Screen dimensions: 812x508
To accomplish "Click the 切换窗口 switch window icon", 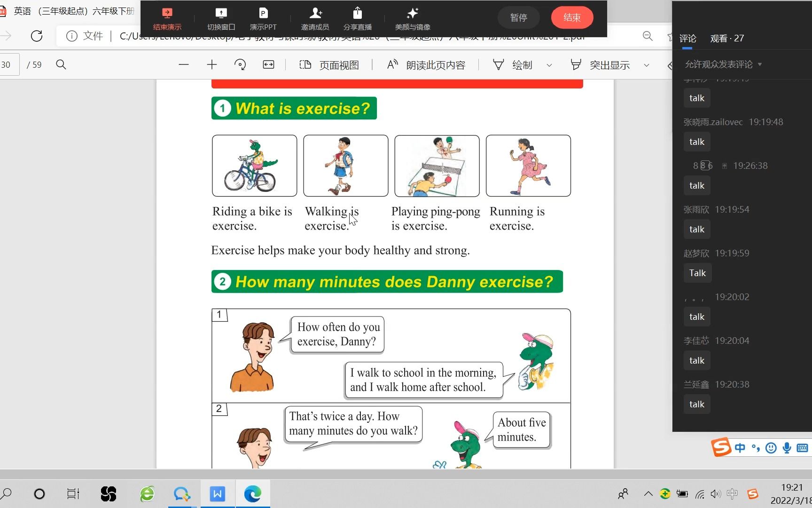I will [x=221, y=19].
